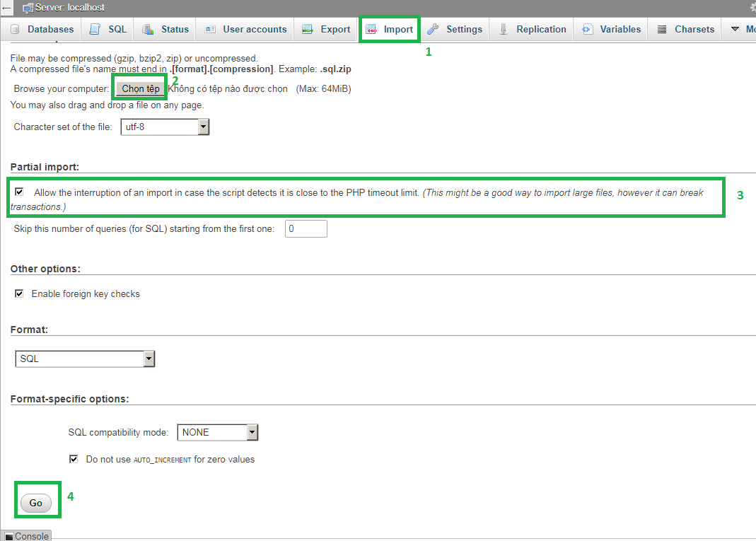756x541 pixels.
Task: Open the Export tab
Action: (x=326, y=30)
